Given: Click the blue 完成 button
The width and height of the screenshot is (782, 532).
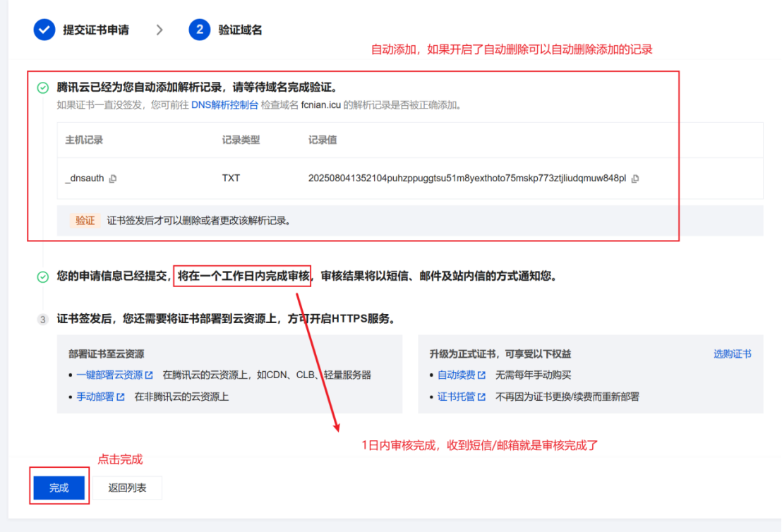Looking at the screenshot, I should 59,488.
